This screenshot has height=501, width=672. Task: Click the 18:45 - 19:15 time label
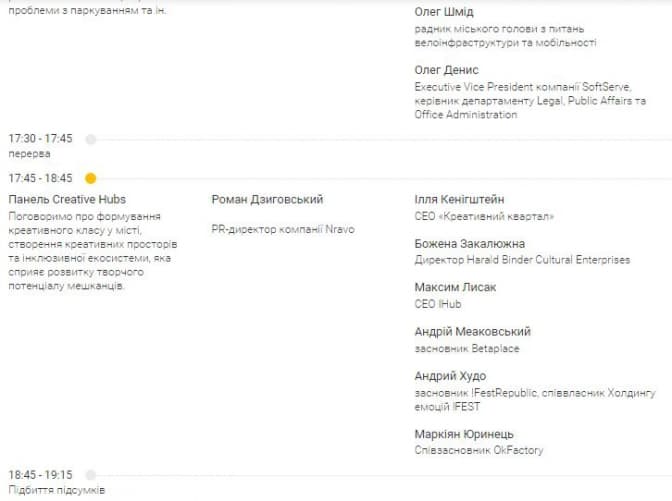tap(41, 474)
